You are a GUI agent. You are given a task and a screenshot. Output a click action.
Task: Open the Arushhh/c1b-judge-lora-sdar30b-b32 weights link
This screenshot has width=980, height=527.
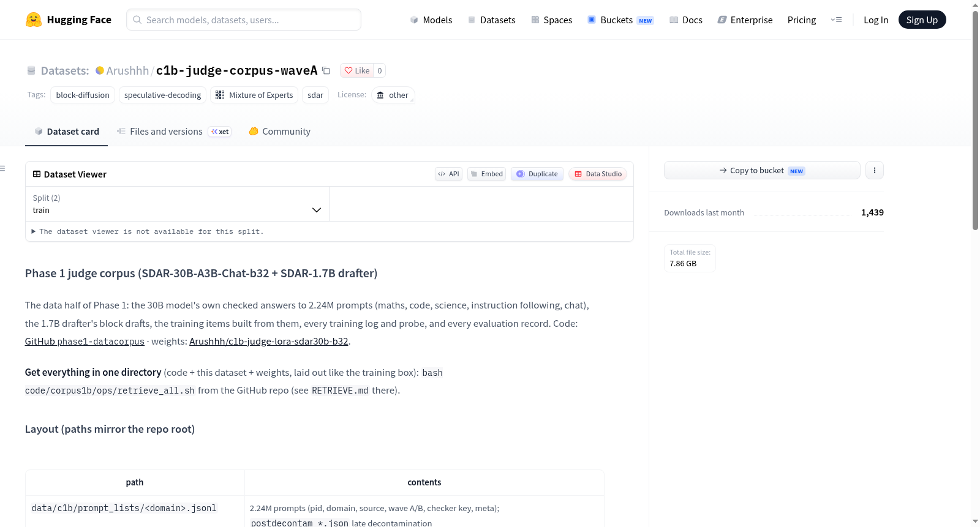[x=268, y=342]
